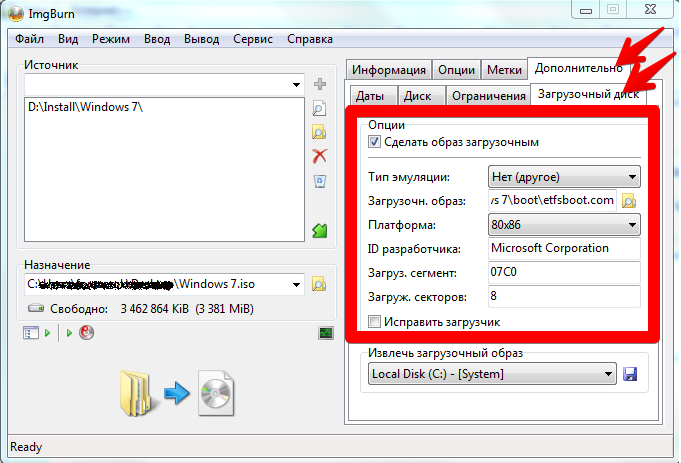Click Browse for a file icon beside source list
Image resolution: width=681 pixels, height=463 pixels.
(319, 108)
